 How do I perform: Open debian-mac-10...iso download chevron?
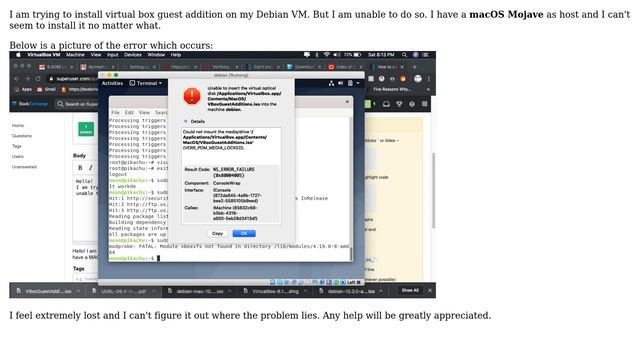coord(230,291)
